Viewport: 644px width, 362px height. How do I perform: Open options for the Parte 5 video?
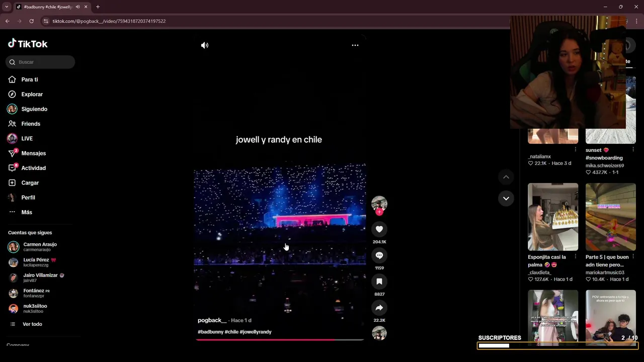click(x=633, y=257)
